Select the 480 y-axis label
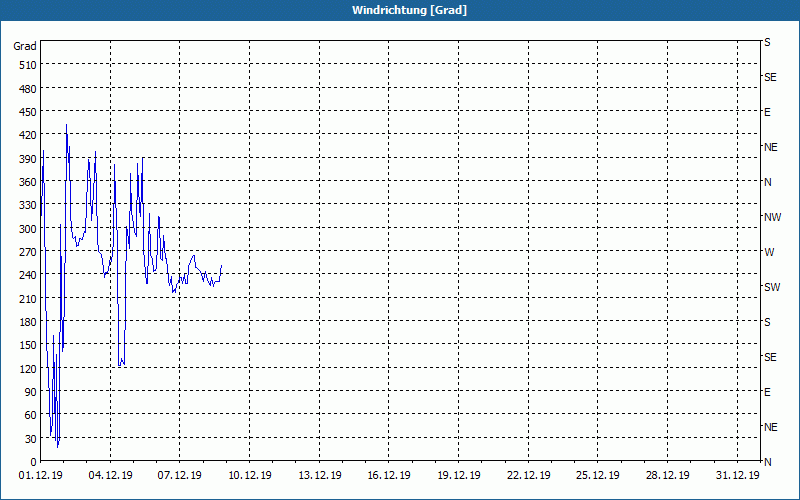The image size is (800, 500). [28, 89]
